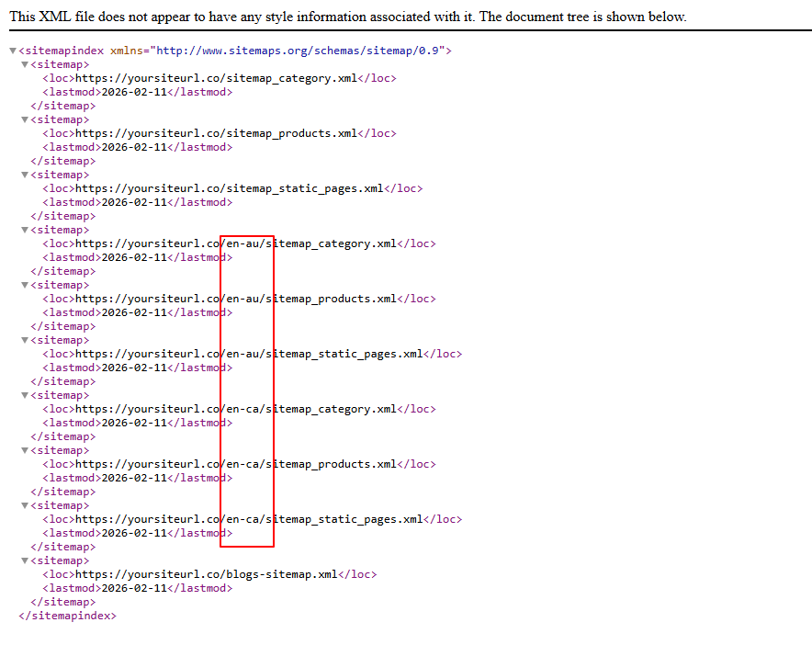Click the en-ca/sitemap_static_pages.xml URL text
Viewport: 812px width, 645px height.
coord(248,519)
